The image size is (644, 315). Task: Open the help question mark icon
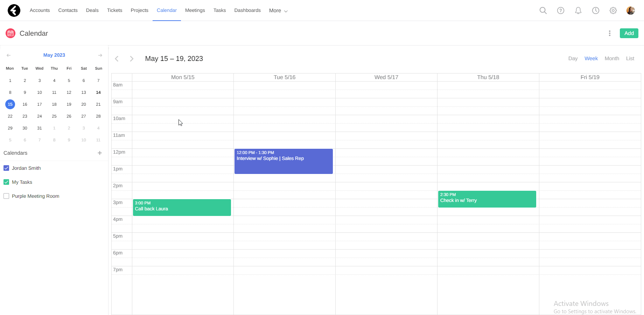(x=561, y=10)
